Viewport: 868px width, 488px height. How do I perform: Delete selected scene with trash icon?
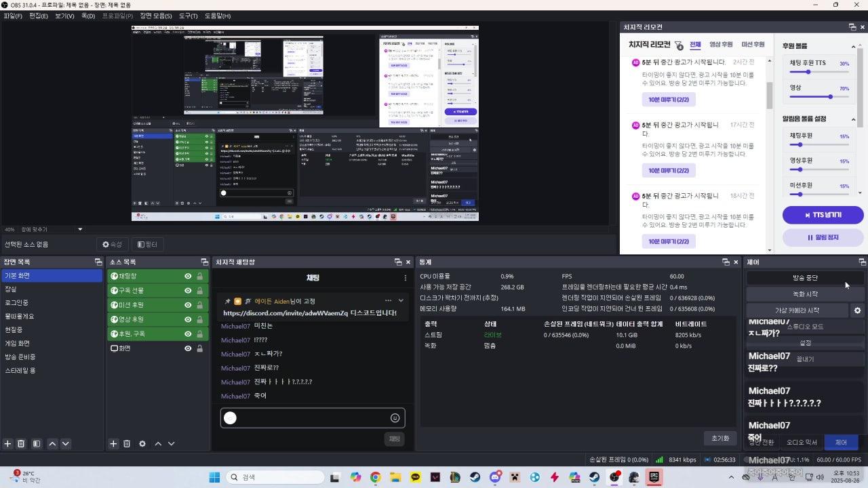pyautogui.click(x=21, y=444)
